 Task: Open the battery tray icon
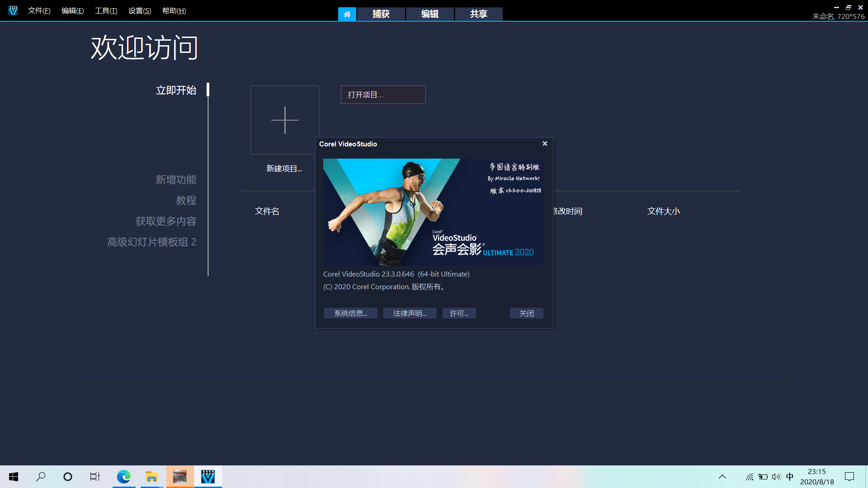tap(763, 477)
